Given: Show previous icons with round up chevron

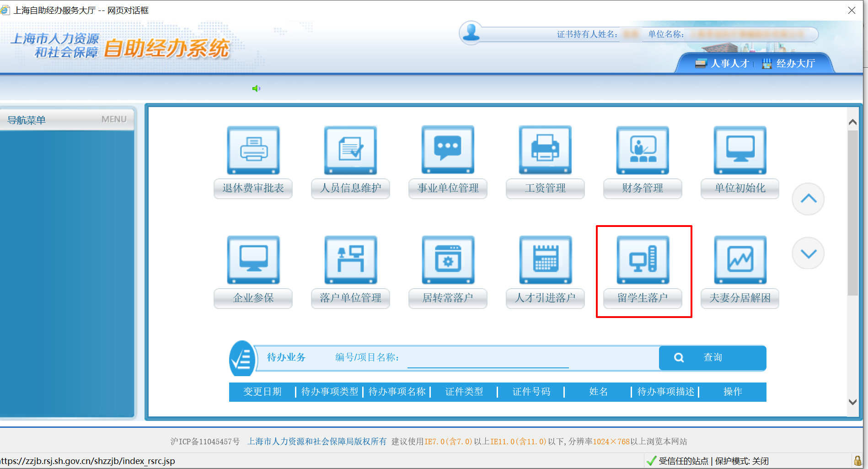Looking at the screenshot, I should click(x=808, y=199).
